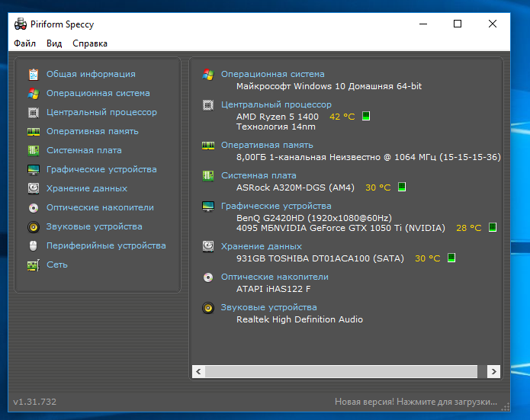Click the RAM icon in summary panel

click(x=208, y=146)
